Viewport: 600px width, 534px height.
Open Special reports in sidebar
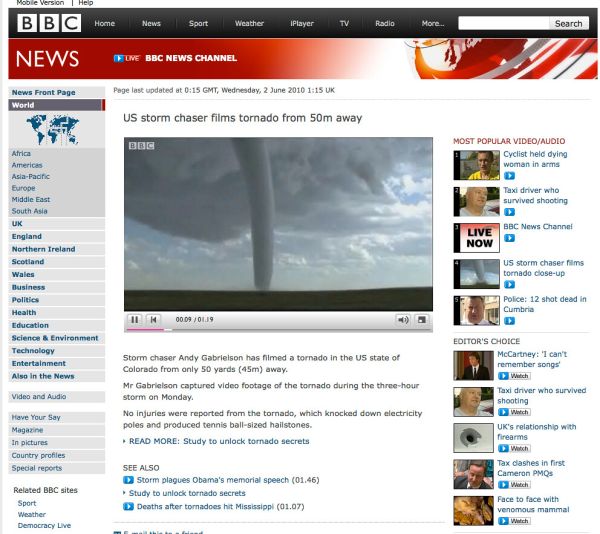click(x=56, y=468)
